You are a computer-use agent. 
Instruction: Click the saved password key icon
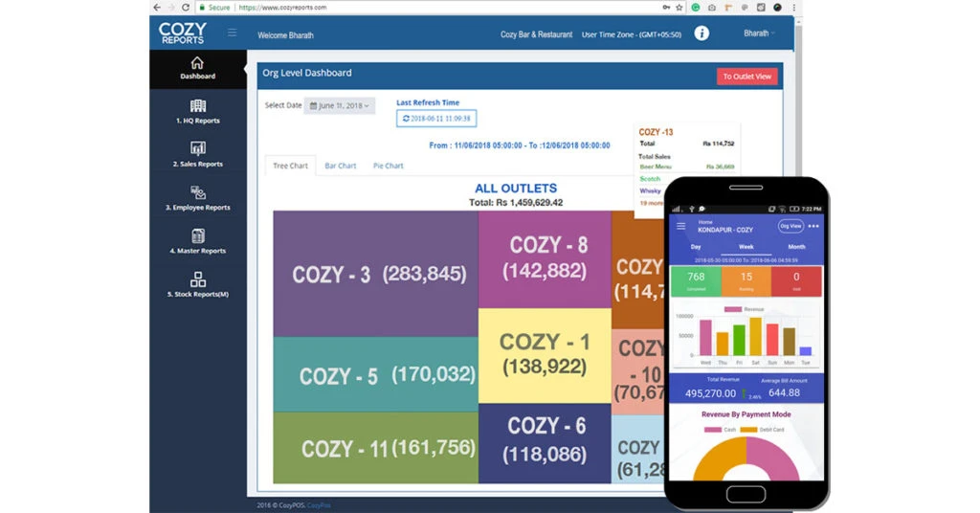click(666, 8)
